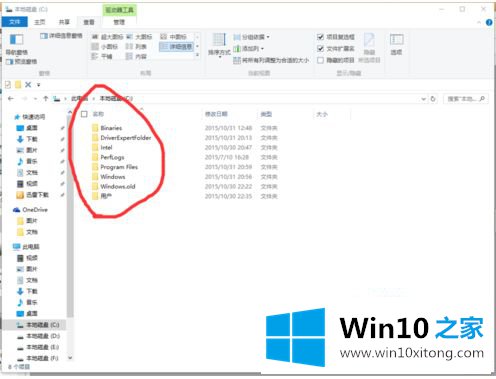Screen dimensions: 496x379
Task: Toggle Item check boxes (项目复选框)
Action: click(320, 37)
